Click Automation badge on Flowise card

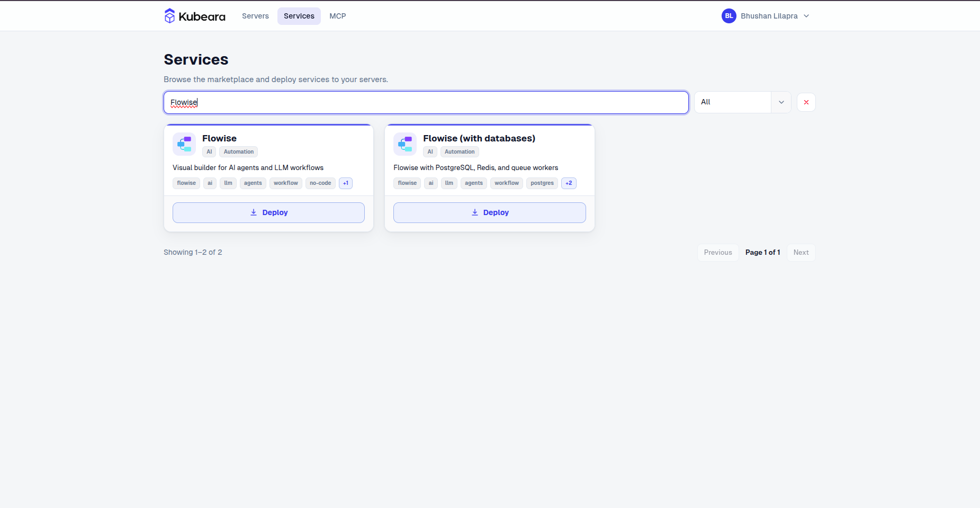[x=239, y=151]
